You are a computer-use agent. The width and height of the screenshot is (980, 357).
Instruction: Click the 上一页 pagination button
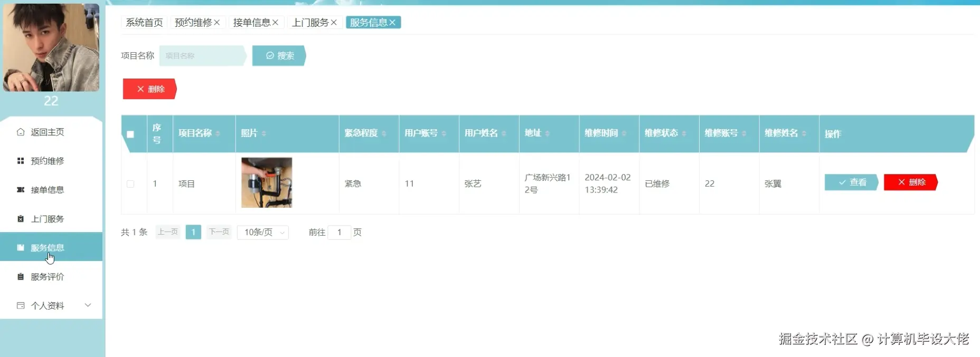click(168, 232)
